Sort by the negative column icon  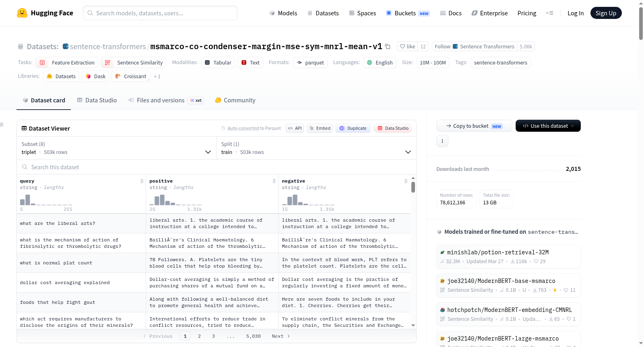(406, 181)
